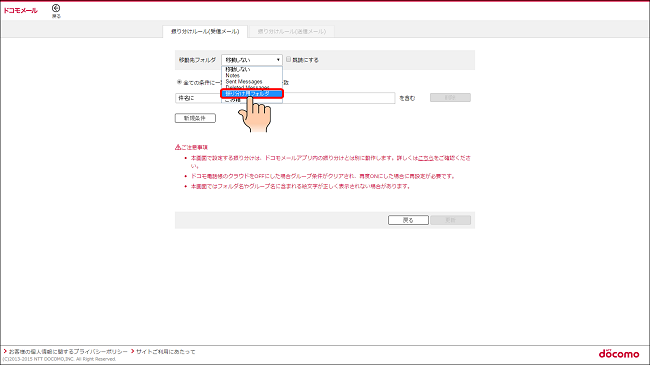The width and height of the screenshot is (650, 365).
Task: Click the back arrow icon at top
Action: coord(56,8)
